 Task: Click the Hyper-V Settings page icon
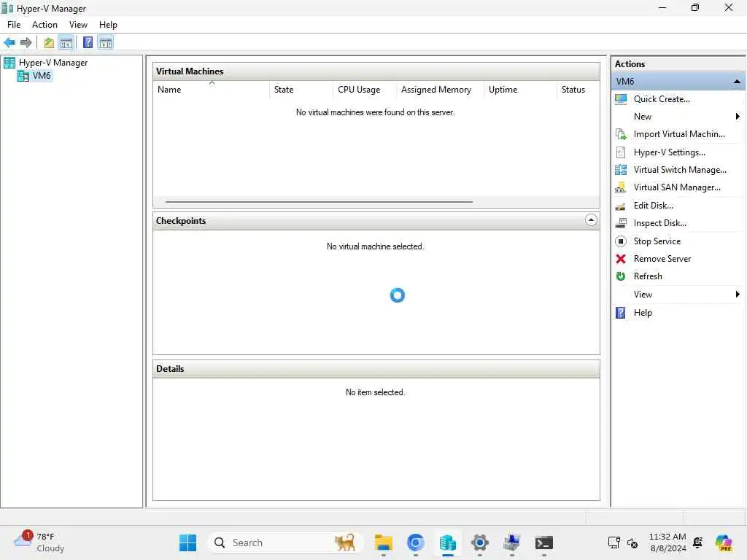click(x=621, y=152)
